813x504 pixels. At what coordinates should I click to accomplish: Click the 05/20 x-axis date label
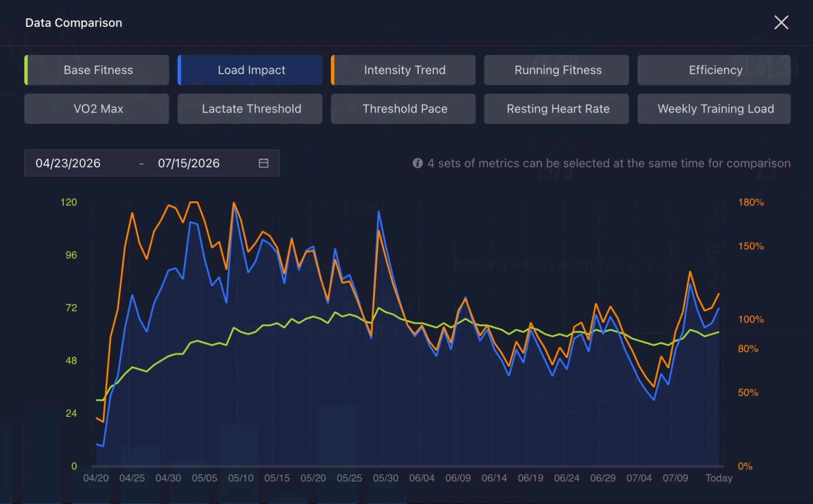coord(313,478)
